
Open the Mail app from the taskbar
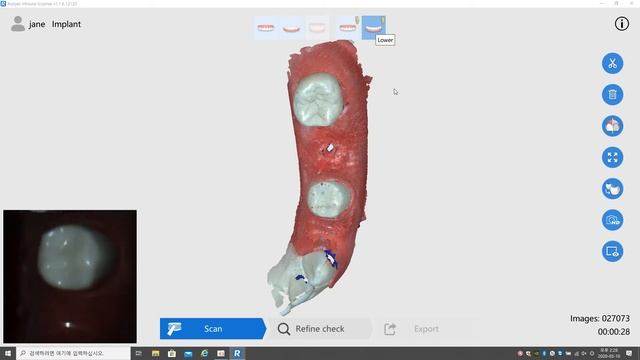[x=188, y=353]
